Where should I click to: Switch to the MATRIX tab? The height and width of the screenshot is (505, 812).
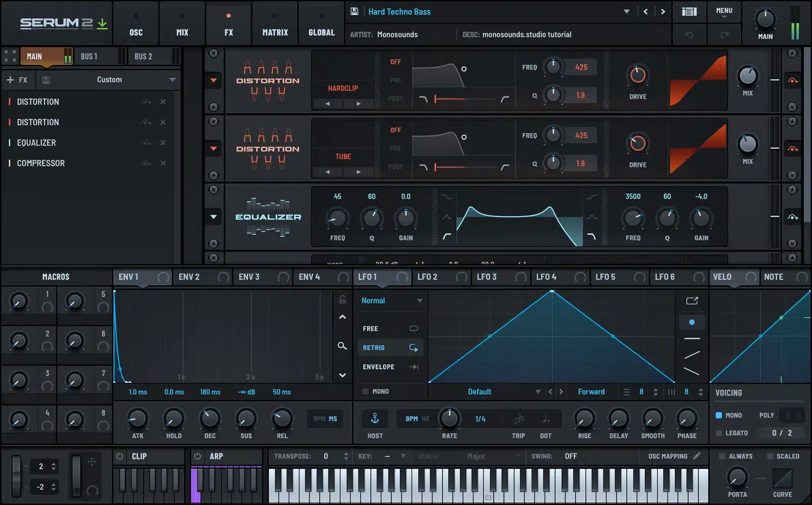[275, 23]
